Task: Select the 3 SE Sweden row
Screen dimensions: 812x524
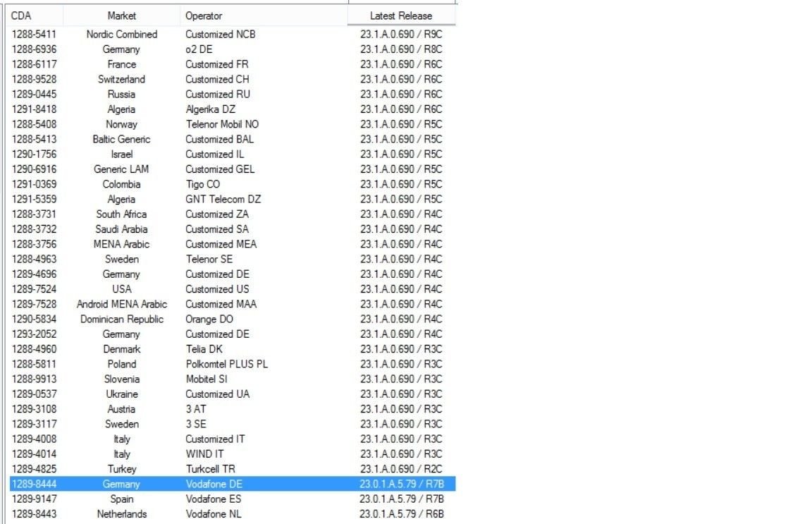Action: coord(233,425)
